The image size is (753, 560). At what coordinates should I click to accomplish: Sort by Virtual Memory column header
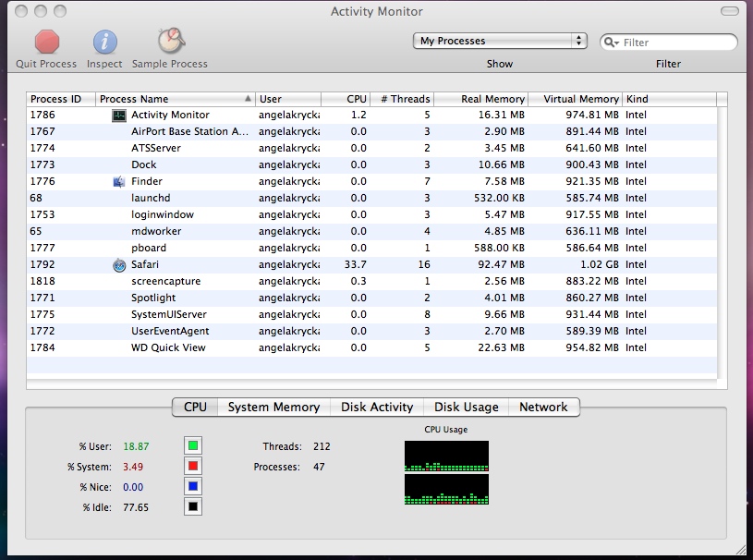pos(576,99)
